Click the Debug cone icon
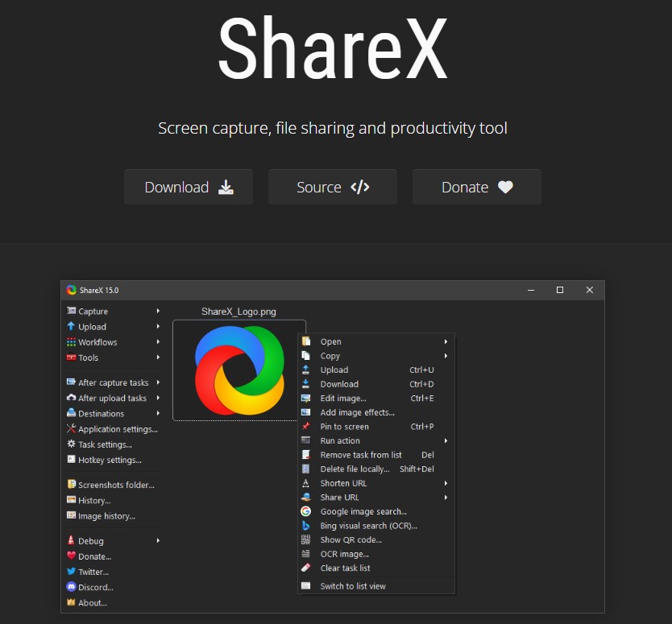 [x=71, y=540]
